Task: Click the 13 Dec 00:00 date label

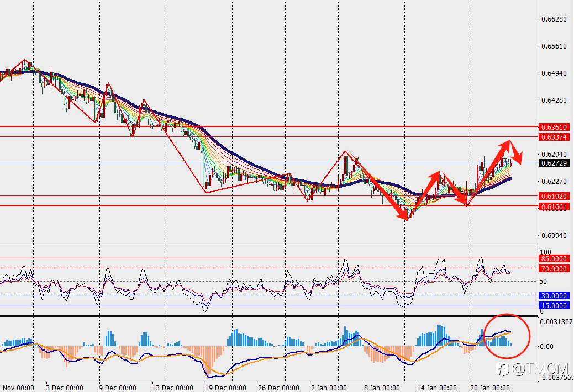Action: click(x=172, y=388)
